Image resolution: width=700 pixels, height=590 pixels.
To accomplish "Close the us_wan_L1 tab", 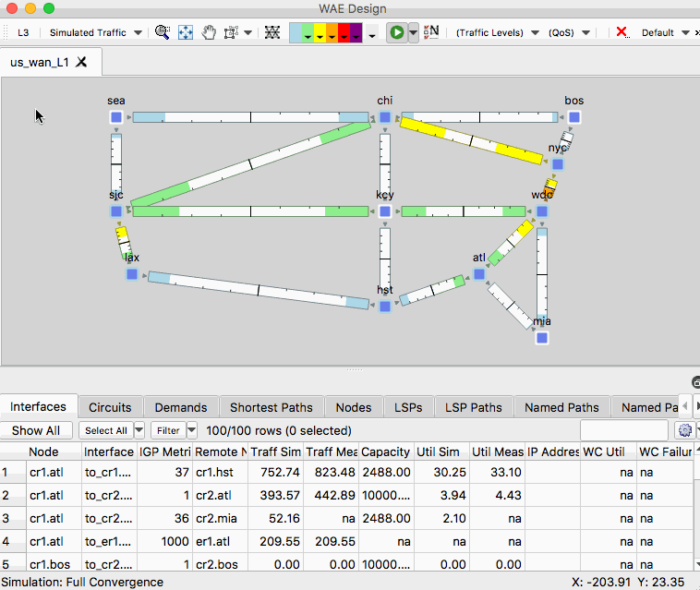I will tap(81, 62).
